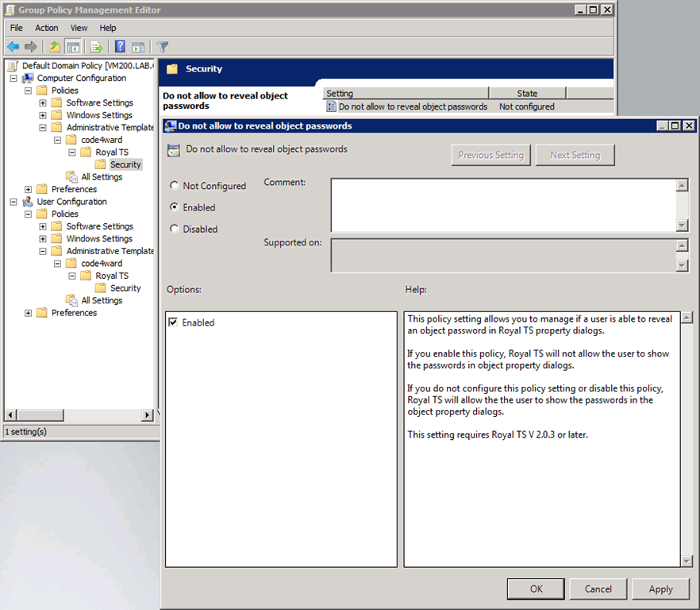This screenshot has height=610, width=700.
Task: Open the View menu
Action: (79, 28)
